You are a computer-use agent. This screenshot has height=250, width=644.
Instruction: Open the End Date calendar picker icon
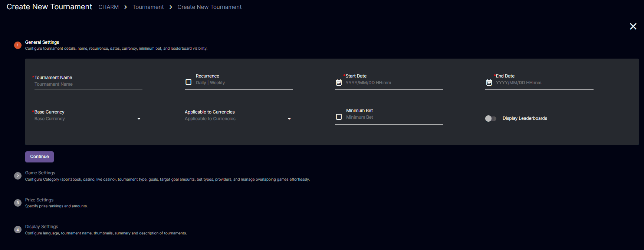(489, 83)
